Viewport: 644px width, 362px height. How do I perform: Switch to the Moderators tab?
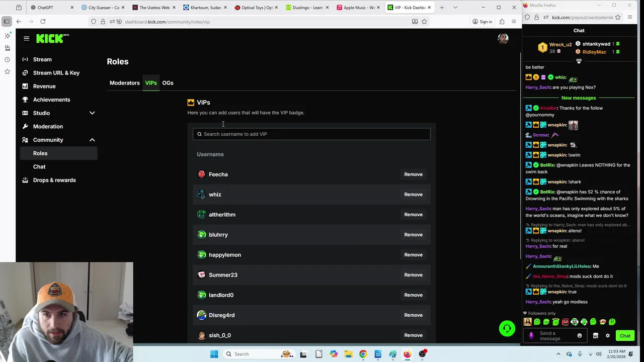pyautogui.click(x=125, y=83)
